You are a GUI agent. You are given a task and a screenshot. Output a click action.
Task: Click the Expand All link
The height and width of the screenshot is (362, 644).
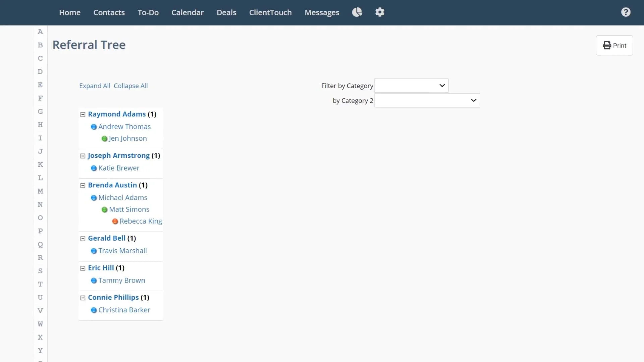[x=95, y=86]
